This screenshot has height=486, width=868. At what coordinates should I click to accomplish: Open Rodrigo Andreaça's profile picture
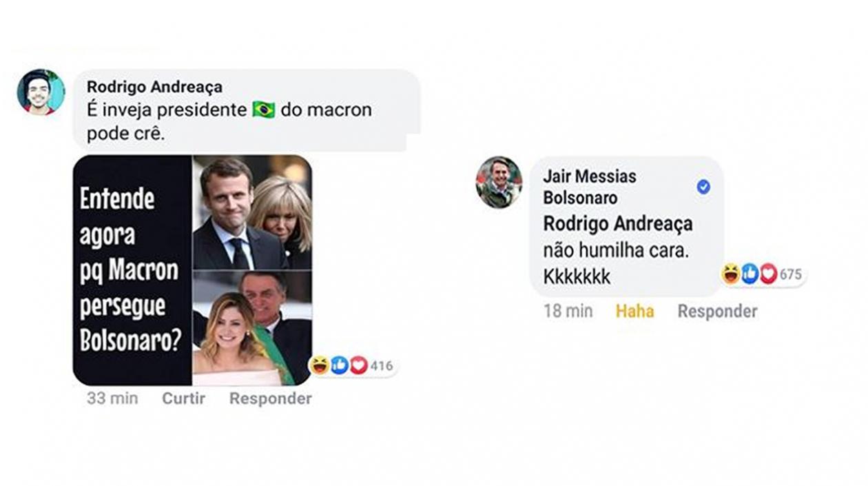[41, 92]
